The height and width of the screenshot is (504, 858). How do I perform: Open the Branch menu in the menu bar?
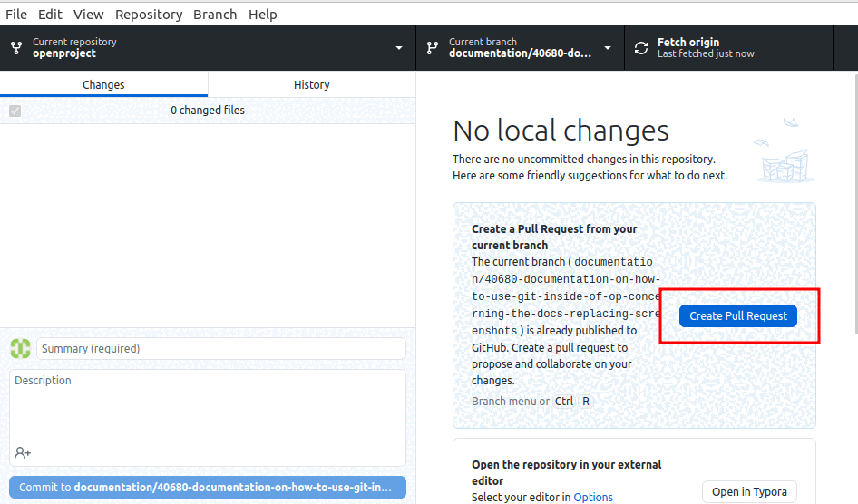click(x=215, y=15)
